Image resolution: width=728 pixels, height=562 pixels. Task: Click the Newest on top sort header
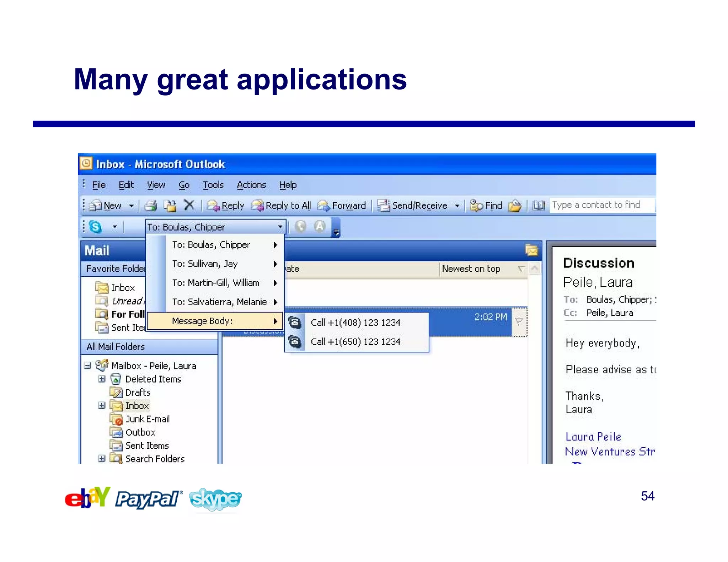tap(471, 269)
